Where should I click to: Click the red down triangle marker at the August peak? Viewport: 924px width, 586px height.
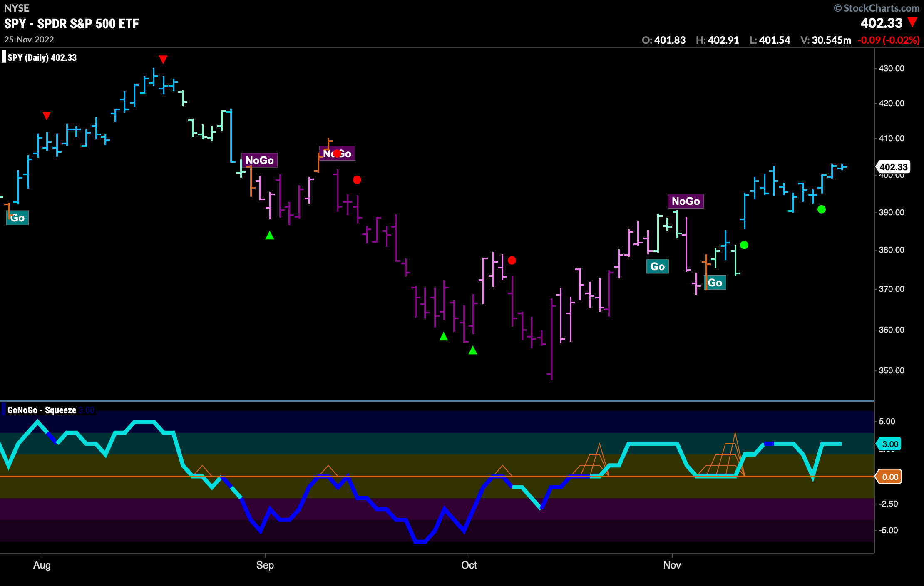tap(163, 60)
